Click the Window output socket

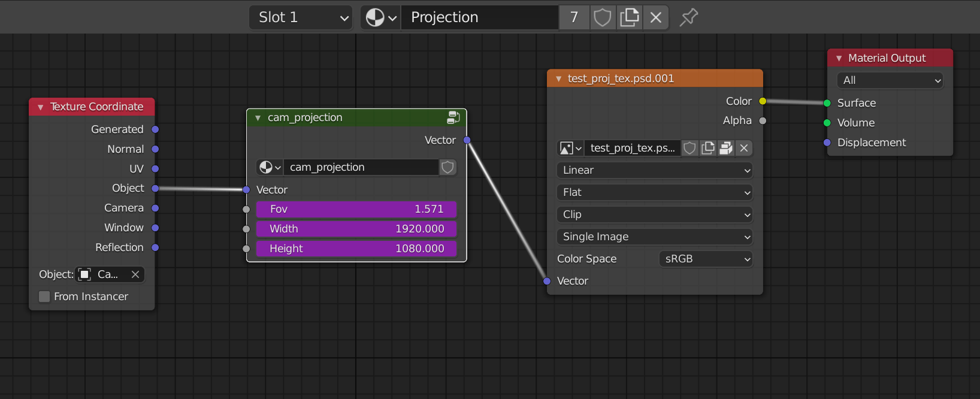(x=155, y=228)
